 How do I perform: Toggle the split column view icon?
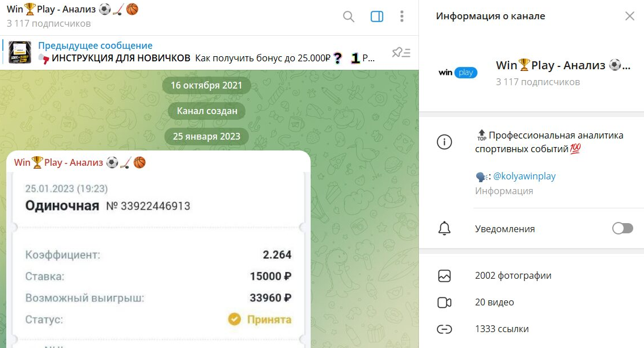tap(376, 16)
